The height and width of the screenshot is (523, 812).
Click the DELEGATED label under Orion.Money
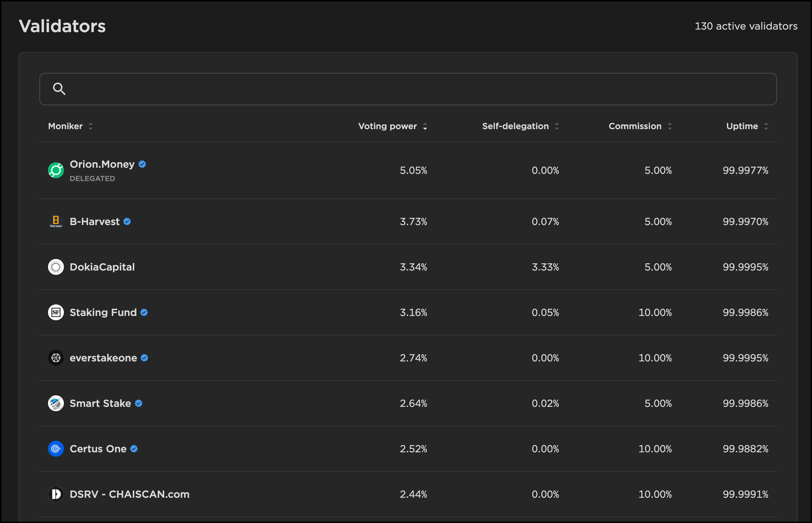(92, 179)
